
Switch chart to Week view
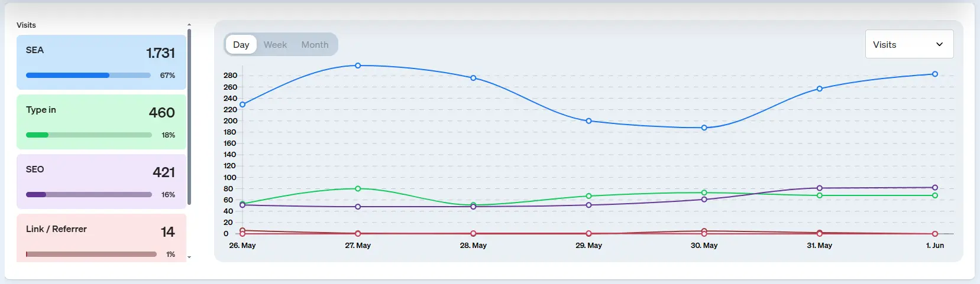pyautogui.click(x=275, y=44)
